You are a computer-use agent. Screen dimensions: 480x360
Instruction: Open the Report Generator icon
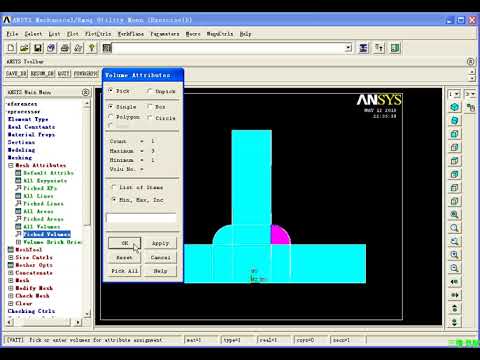pyautogui.click(x=78, y=48)
